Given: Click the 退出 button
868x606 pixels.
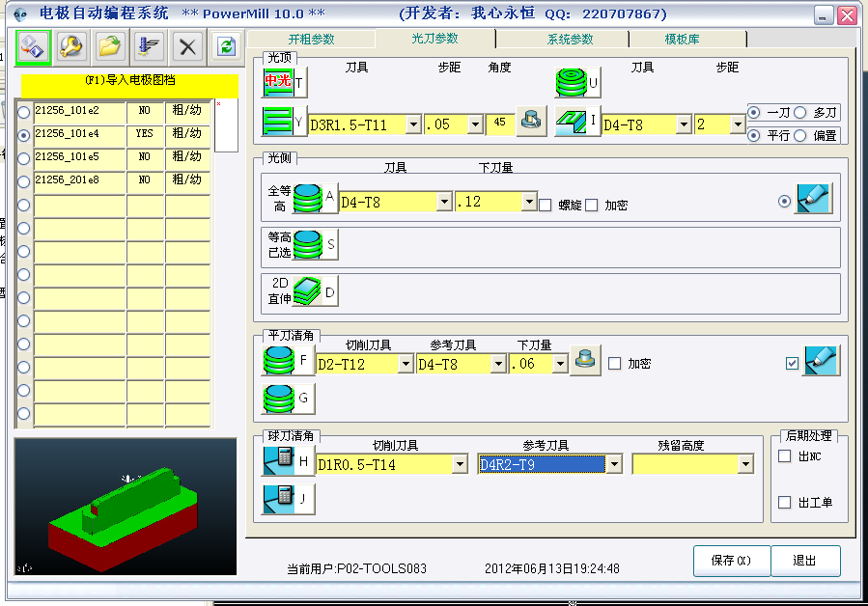Looking at the screenshot, I should [x=805, y=561].
